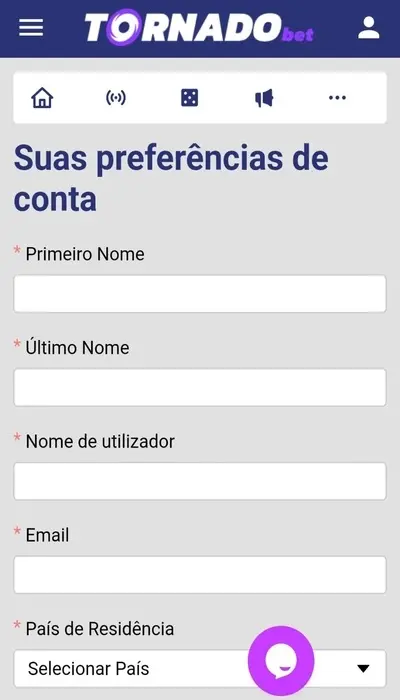
Task: Select the casino dice icon
Action: pos(190,98)
